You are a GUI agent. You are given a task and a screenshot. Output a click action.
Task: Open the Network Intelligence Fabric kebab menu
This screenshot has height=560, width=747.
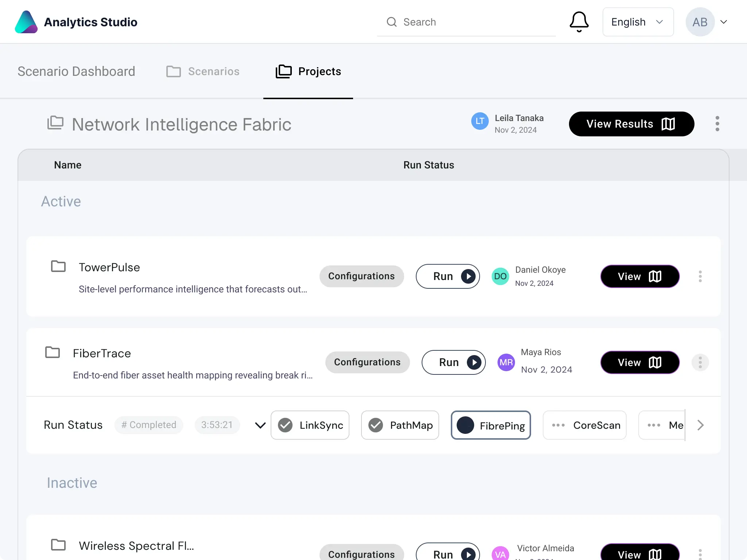pyautogui.click(x=717, y=124)
